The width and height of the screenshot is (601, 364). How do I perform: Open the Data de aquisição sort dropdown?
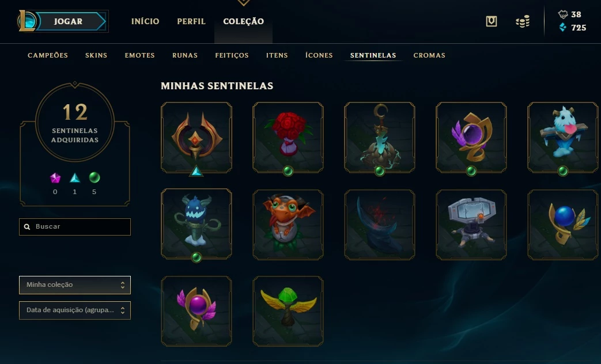tap(75, 310)
